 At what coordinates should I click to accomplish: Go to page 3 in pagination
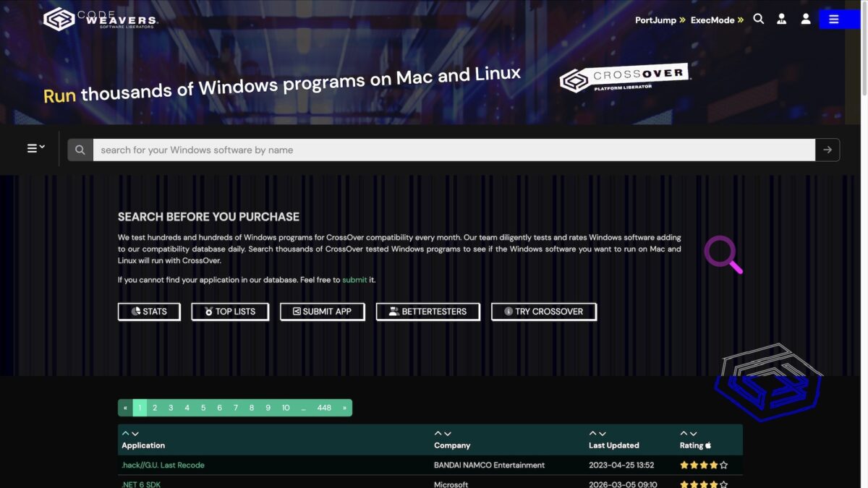pos(171,408)
